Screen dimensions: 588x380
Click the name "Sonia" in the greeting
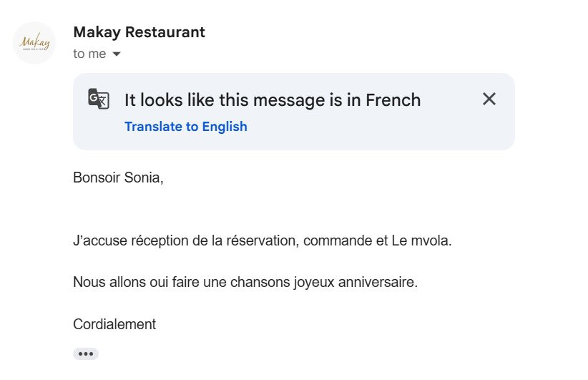pyautogui.click(x=144, y=177)
